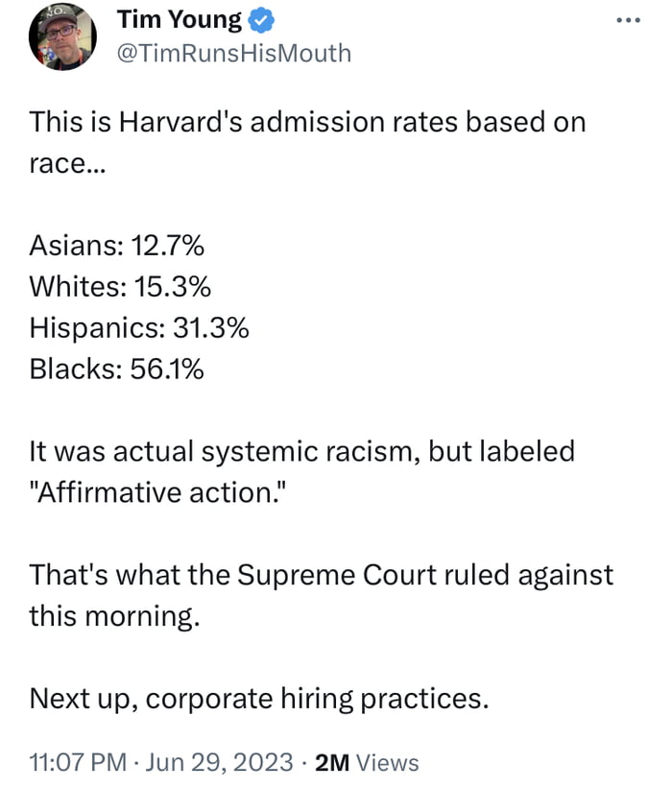
Task: Select the "Blacks: 56.1%" line
Action: point(116,369)
